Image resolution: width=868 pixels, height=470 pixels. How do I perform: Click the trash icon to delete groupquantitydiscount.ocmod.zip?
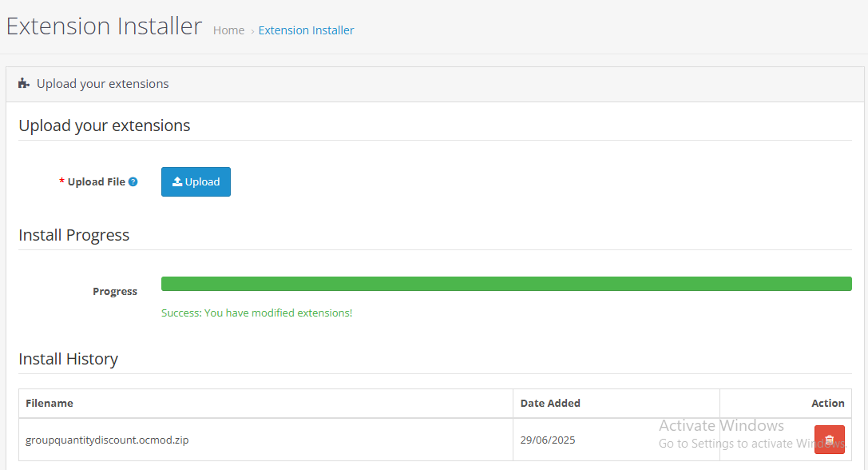[829, 440]
